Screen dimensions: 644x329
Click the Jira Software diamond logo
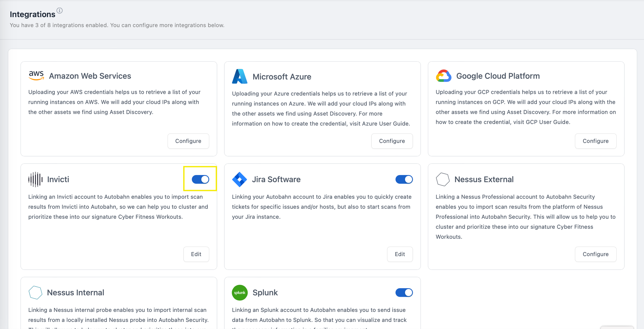click(239, 179)
